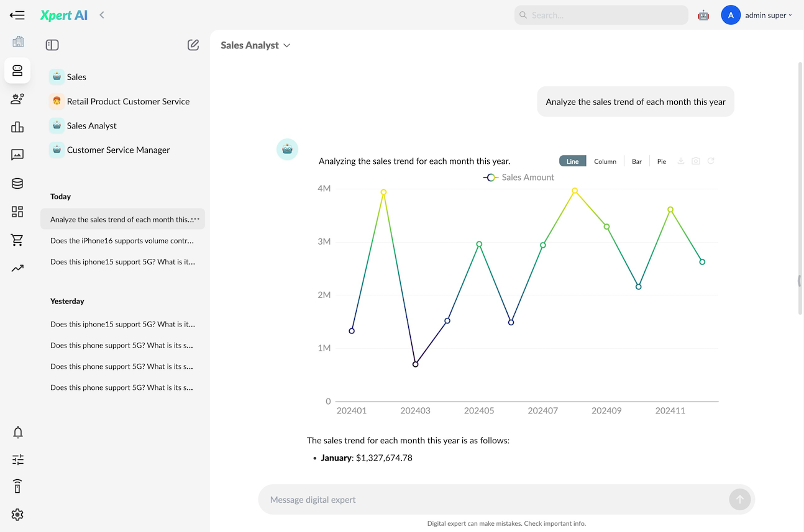Open the notifications bell icon

[x=18, y=433]
